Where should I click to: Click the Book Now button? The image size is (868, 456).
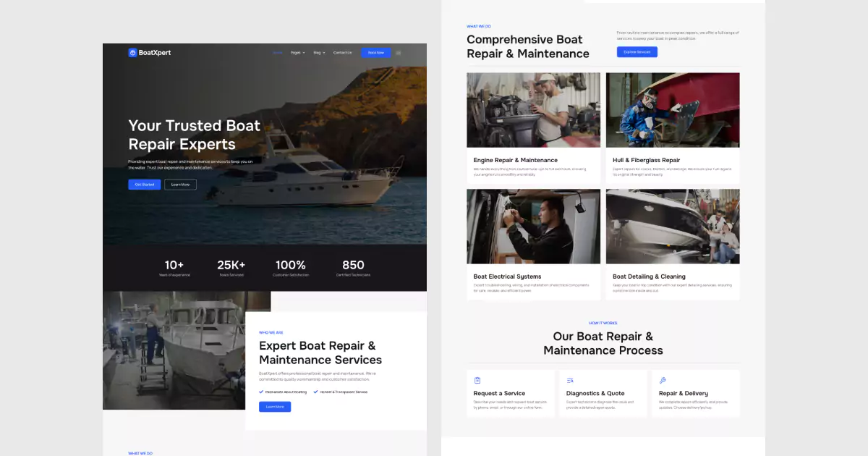pos(375,53)
